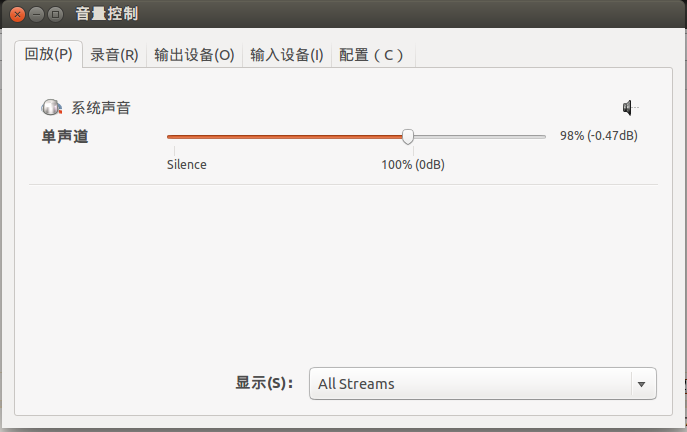Open the 录音(R) tab
The height and width of the screenshot is (432, 687).
point(114,55)
